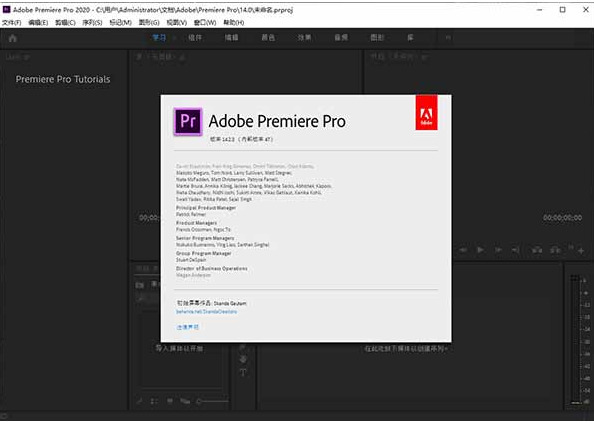
Task: Click the Premiere Pro Tutorials heading
Action: click(x=63, y=79)
